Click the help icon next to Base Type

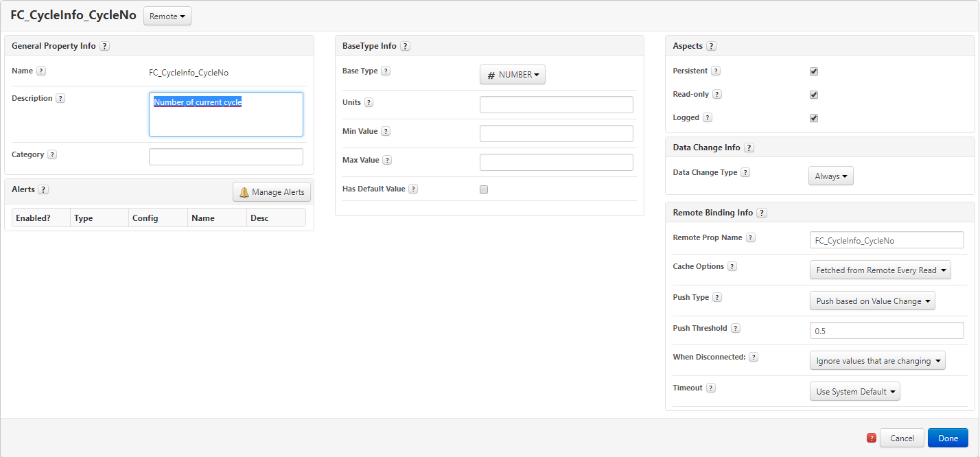[x=386, y=71]
